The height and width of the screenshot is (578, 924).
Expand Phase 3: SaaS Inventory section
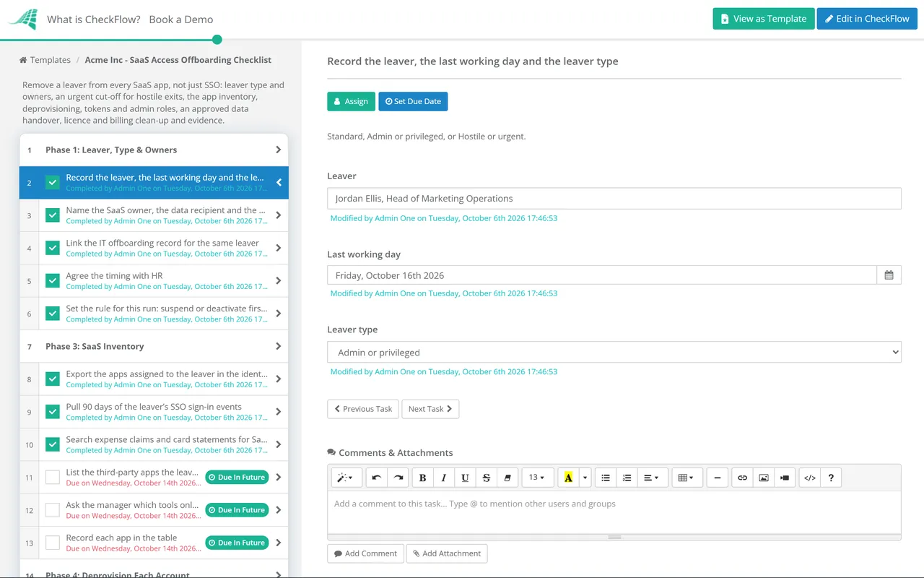(154, 346)
